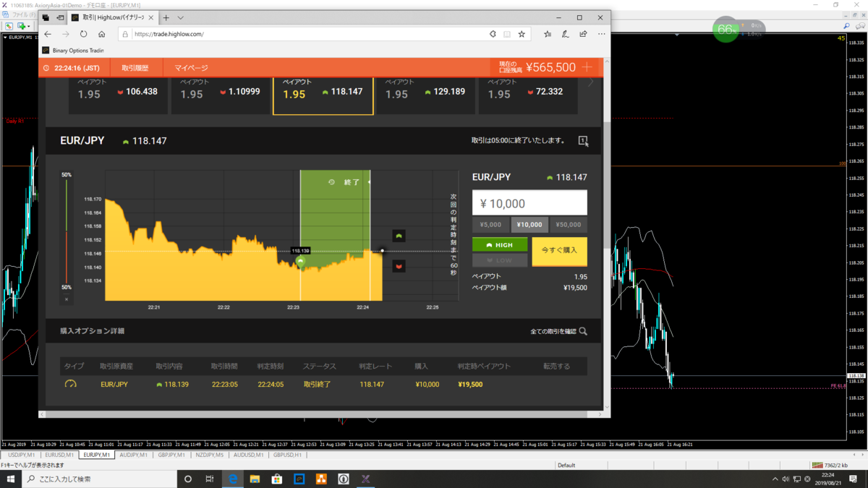The image size is (868, 488).
Task: Switch to the GBPJPY,M1 chart tab
Action: click(x=172, y=455)
